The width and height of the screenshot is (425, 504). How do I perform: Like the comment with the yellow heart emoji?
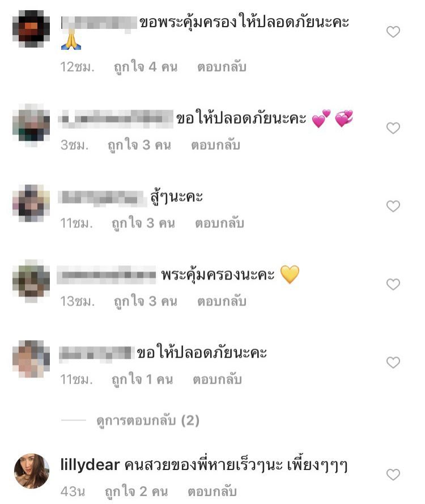[393, 284]
